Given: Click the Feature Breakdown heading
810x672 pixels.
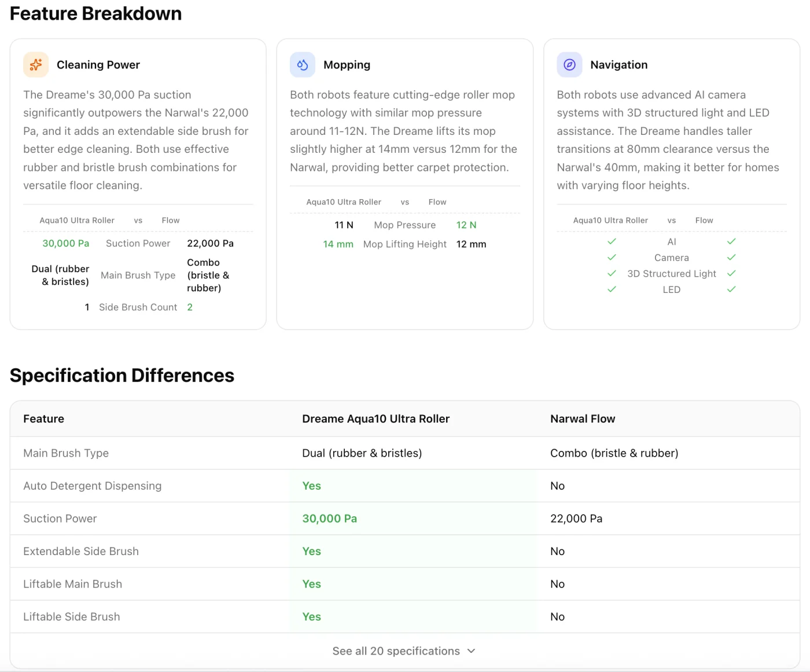Looking at the screenshot, I should [96, 13].
